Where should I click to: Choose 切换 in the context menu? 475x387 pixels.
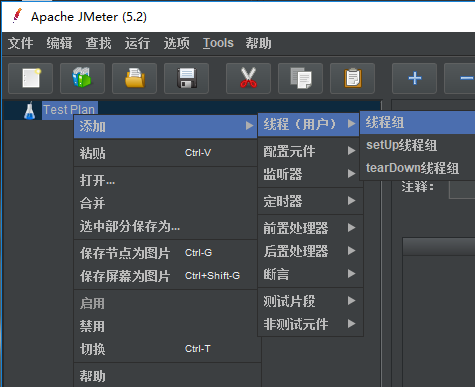(166, 349)
